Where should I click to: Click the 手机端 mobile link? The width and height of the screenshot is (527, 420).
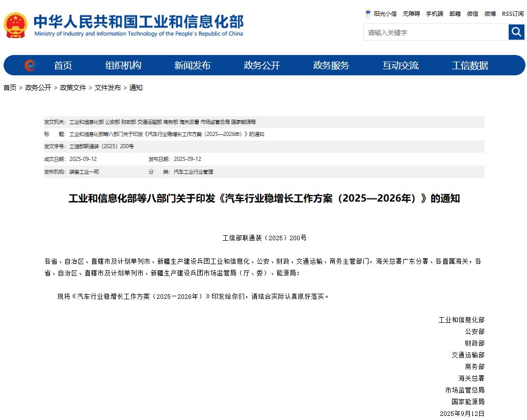tap(435, 14)
